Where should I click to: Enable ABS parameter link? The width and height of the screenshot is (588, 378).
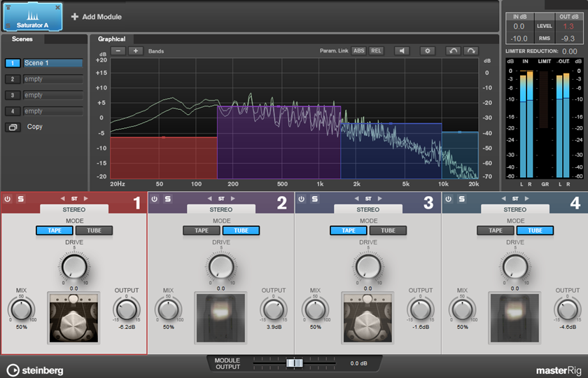click(x=359, y=51)
